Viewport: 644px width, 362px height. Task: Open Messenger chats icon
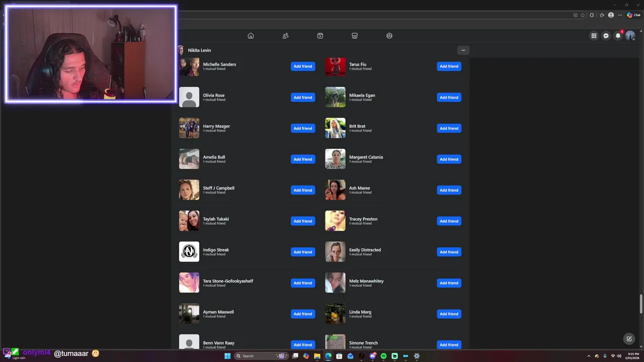tap(606, 36)
